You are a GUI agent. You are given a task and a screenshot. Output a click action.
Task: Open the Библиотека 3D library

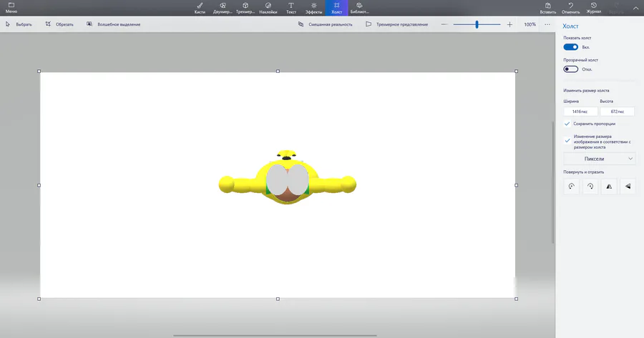pos(359,8)
